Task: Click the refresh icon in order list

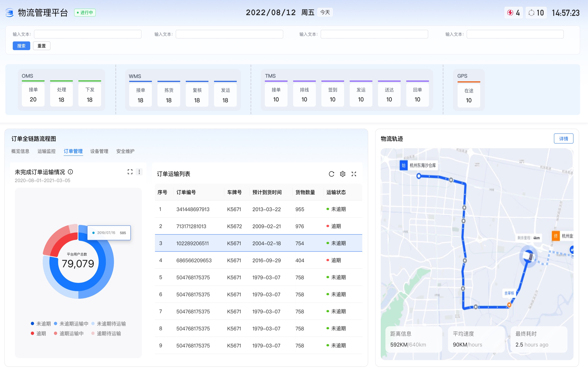Action: click(x=331, y=174)
